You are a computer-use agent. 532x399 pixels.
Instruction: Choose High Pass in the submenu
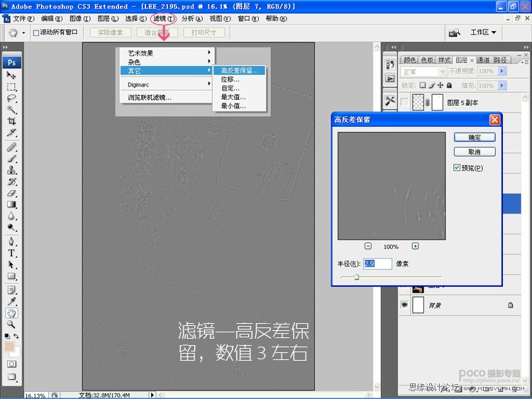click(x=239, y=70)
